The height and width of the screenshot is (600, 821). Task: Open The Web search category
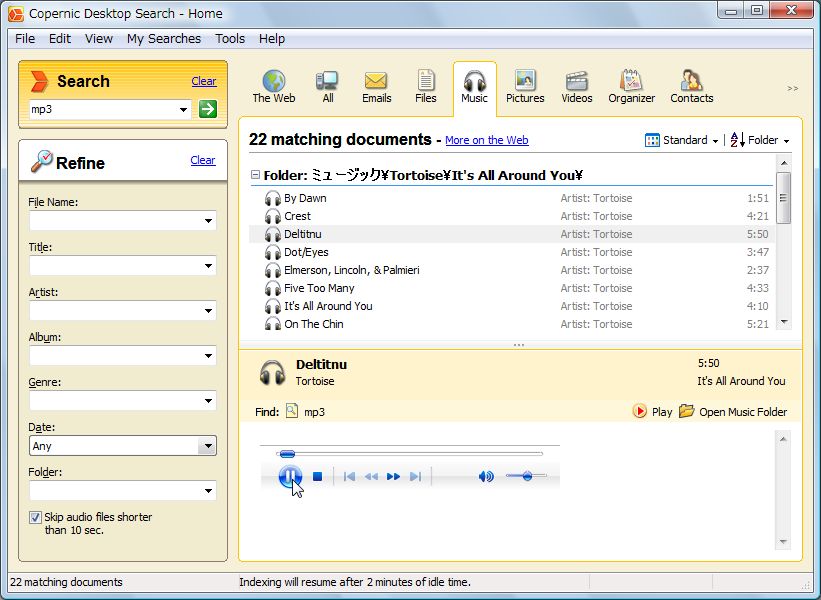(274, 87)
